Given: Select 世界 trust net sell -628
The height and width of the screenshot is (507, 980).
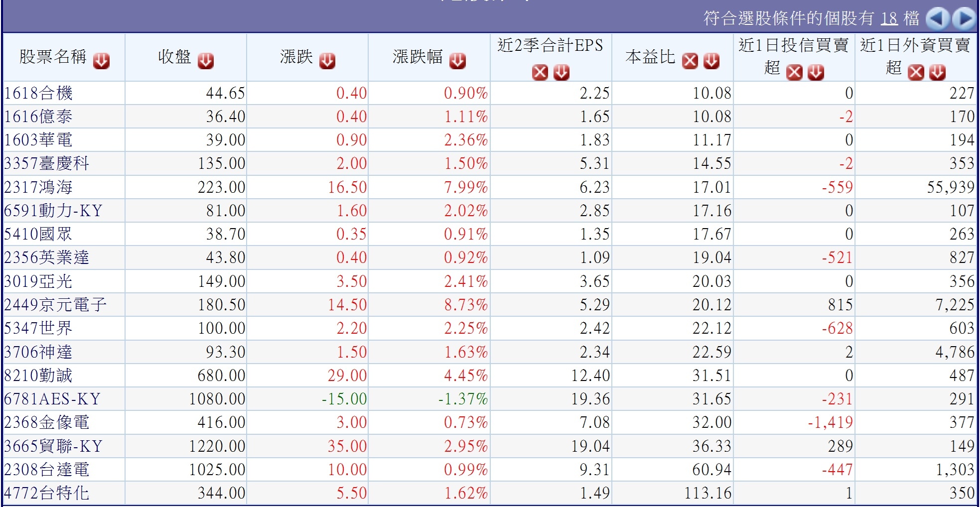Looking at the screenshot, I should (838, 328).
